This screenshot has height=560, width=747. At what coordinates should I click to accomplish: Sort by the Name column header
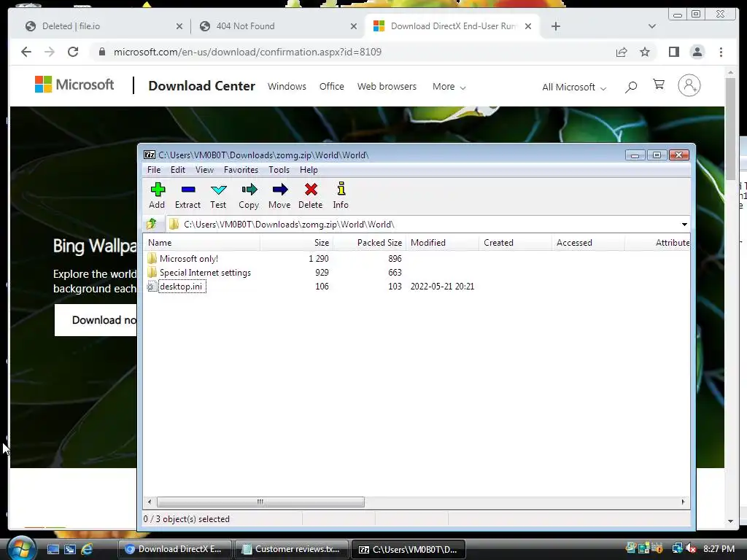point(202,242)
